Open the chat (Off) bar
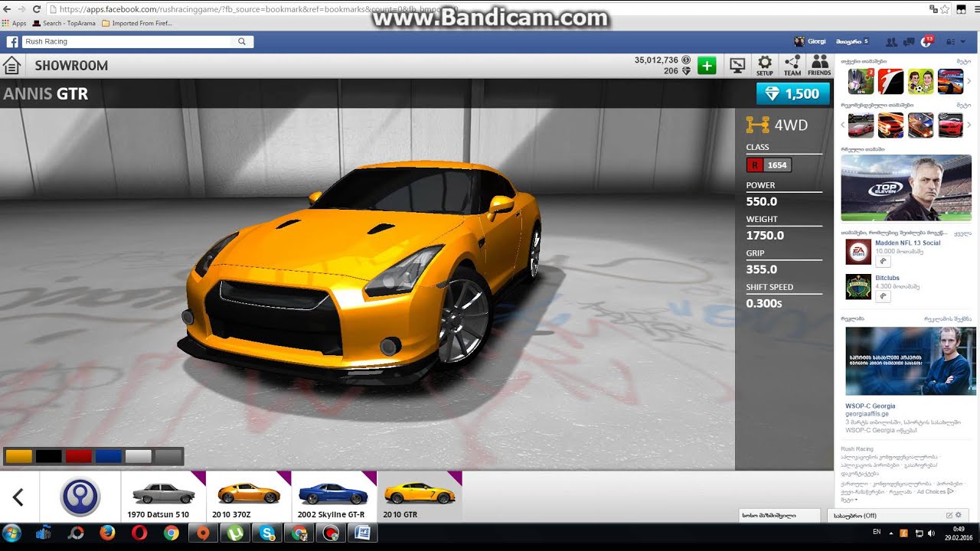980x551 pixels. coord(897,516)
